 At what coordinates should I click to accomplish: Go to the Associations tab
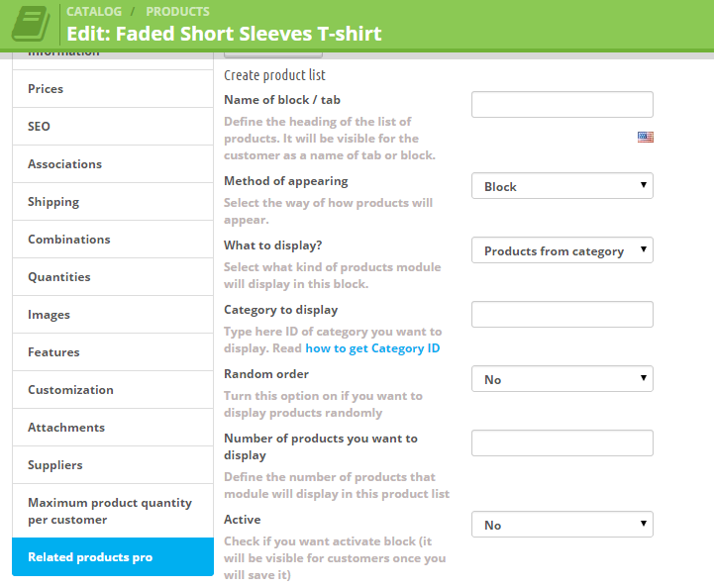pos(112,164)
